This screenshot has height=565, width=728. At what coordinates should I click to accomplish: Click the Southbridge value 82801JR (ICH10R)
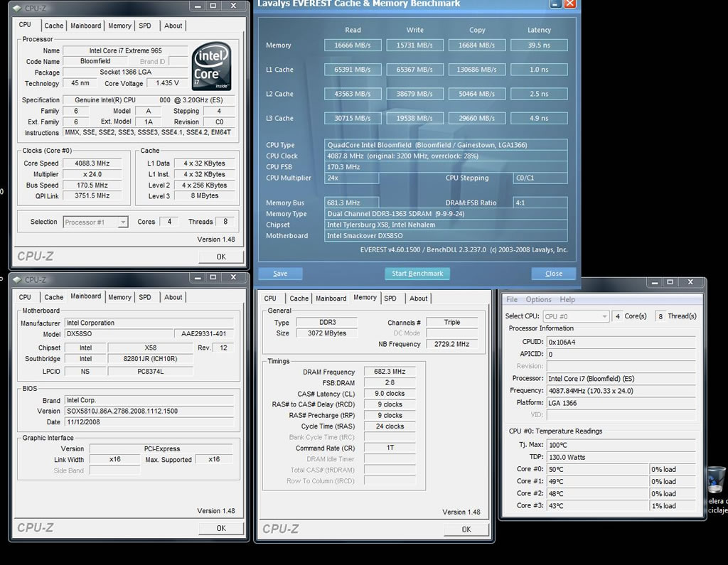point(151,359)
